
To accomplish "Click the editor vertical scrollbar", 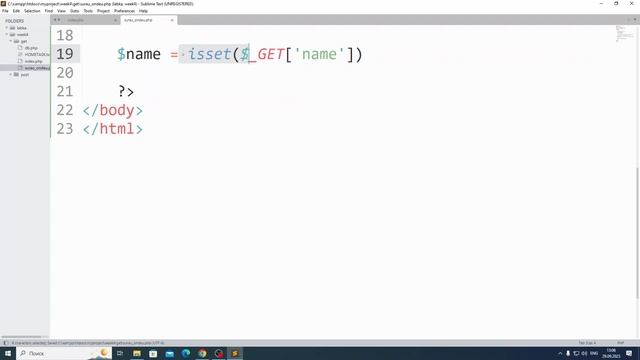I will coord(637,233).
